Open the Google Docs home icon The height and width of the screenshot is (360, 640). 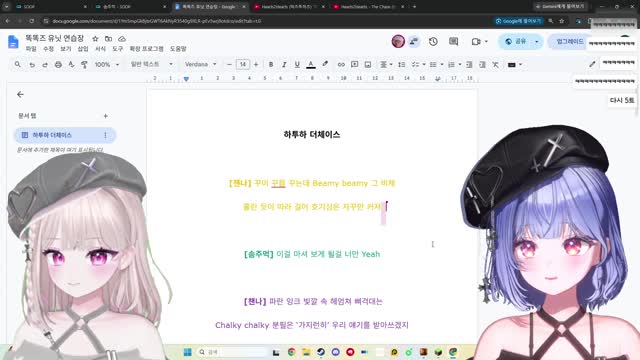tap(13, 42)
